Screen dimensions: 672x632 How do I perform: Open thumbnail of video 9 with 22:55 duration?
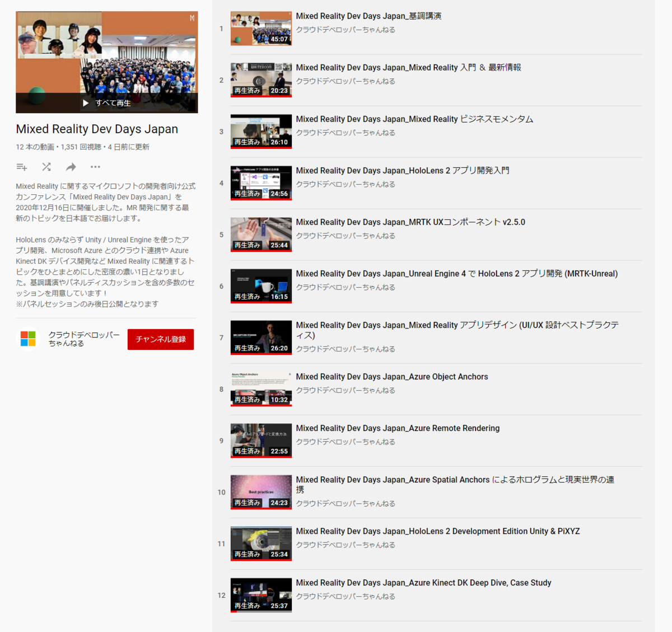pos(261,441)
